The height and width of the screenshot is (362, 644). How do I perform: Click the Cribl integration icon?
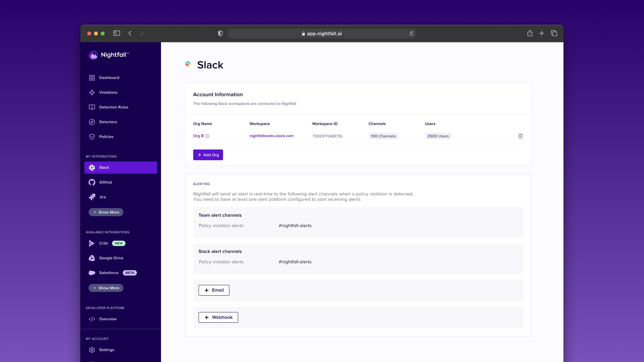click(x=92, y=243)
